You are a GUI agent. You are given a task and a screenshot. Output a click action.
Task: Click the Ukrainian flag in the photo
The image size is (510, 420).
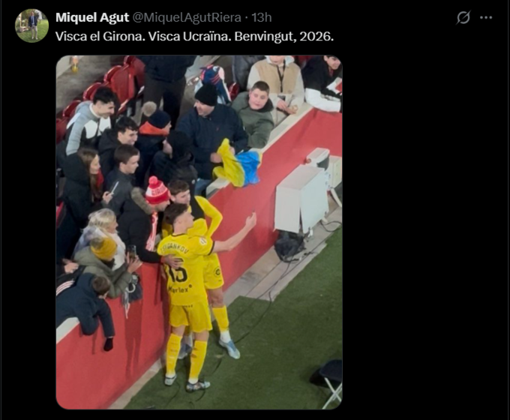238,163
